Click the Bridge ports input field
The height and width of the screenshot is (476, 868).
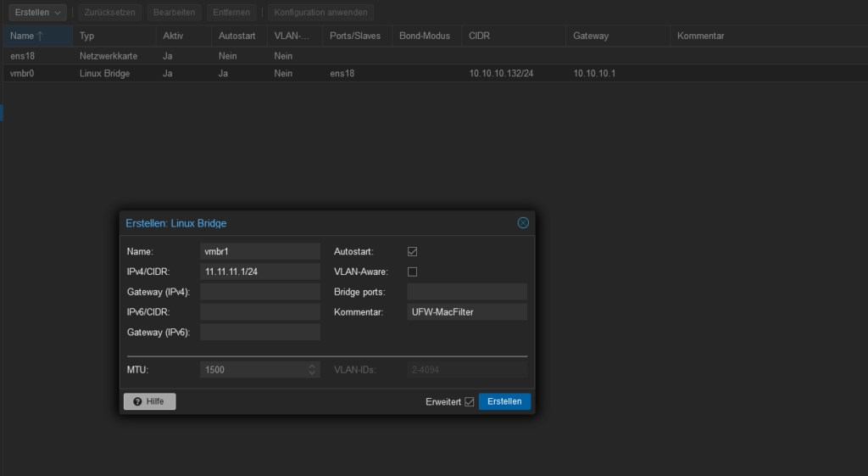pyautogui.click(x=467, y=292)
